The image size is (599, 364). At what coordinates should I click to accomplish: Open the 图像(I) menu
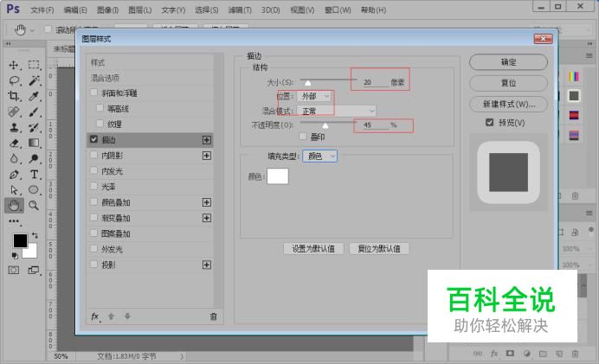[x=107, y=10]
